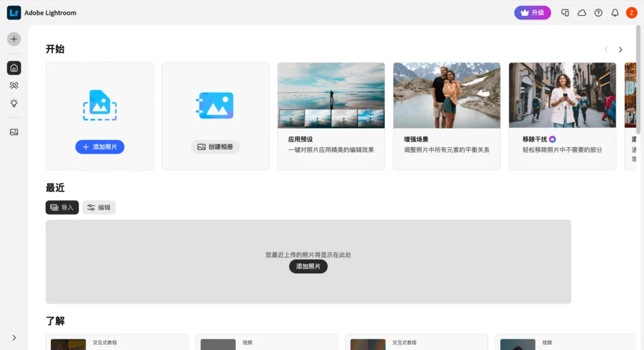Expand the left sidebar with chevron
Viewport: 644px width, 350px height.
tap(14, 338)
